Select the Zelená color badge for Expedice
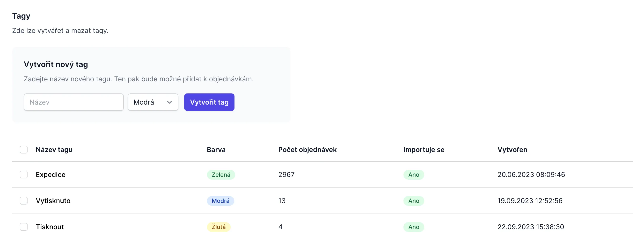 click(x=221, y=175)
